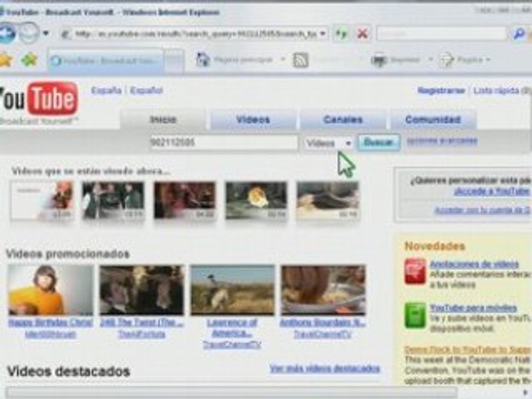The width and height of the screenshot is (532, 399).
Task: Click the Accede a YouTube link
Action: click(492, 192)
